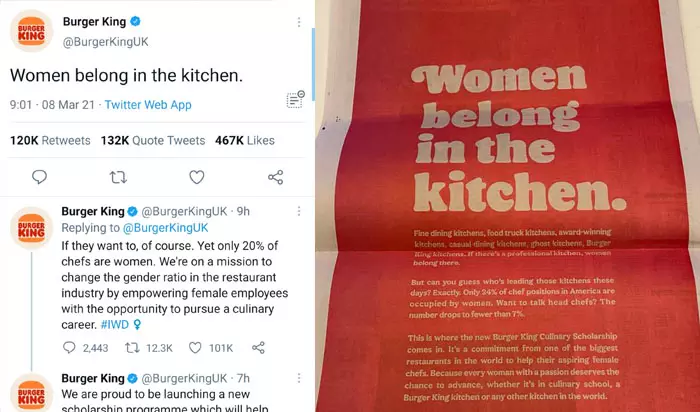Share the reply tweet about 20% of chefs
This screenshot has height=412, width=700.
click(x=258, y=348)
